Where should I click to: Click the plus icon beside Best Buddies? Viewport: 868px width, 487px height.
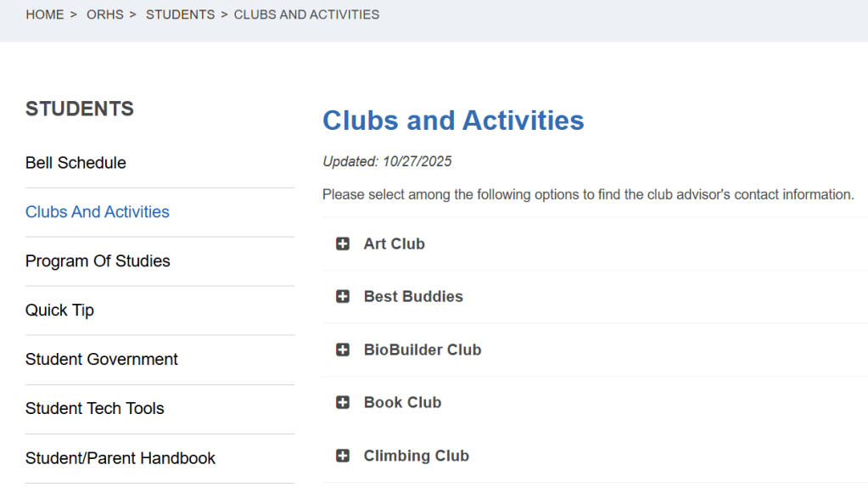pyautogui.click(x=343, y=297)
